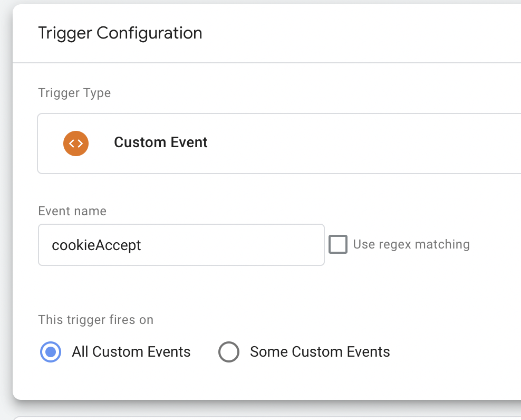Select the All Custom Events radio button
Image resolution: width=521 pixels, height=420 pixels.
51,352
